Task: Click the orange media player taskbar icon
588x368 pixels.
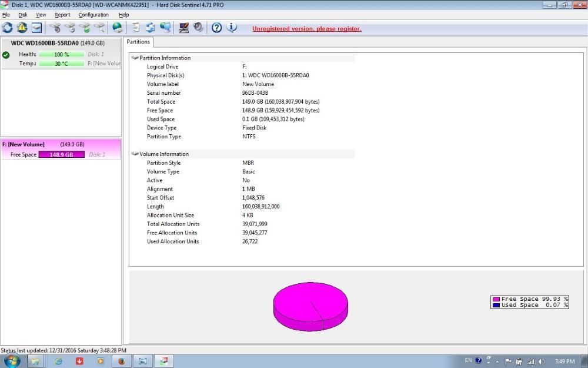Action: point(101,362)
